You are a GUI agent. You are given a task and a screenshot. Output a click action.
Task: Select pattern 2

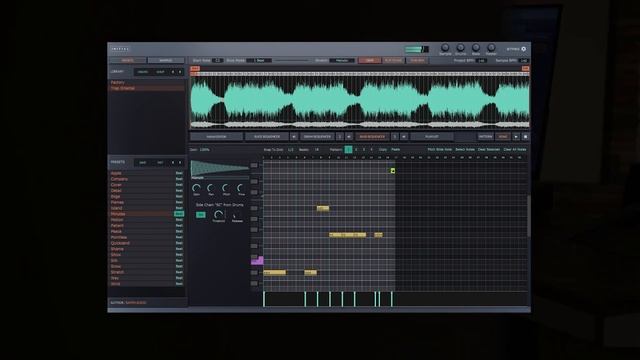coord(356,150)
